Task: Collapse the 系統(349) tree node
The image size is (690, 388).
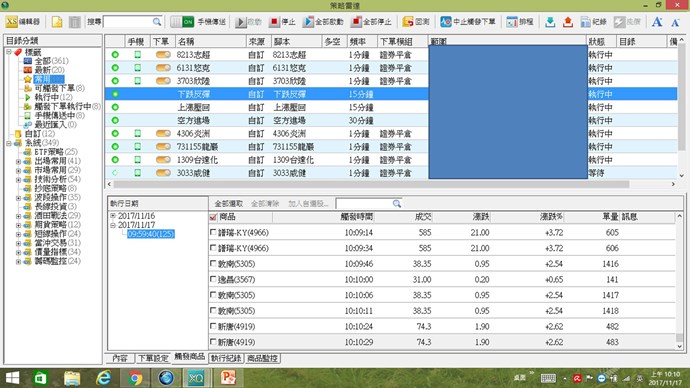Action: 9,143
